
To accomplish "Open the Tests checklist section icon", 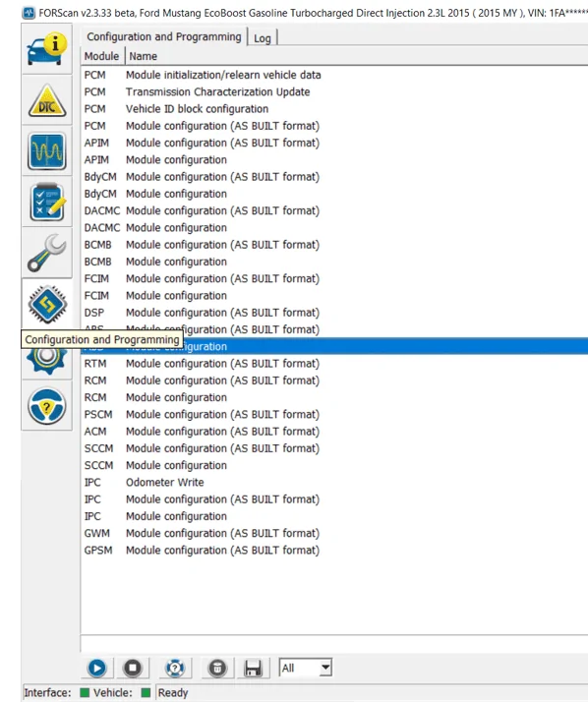I will 47,203.
